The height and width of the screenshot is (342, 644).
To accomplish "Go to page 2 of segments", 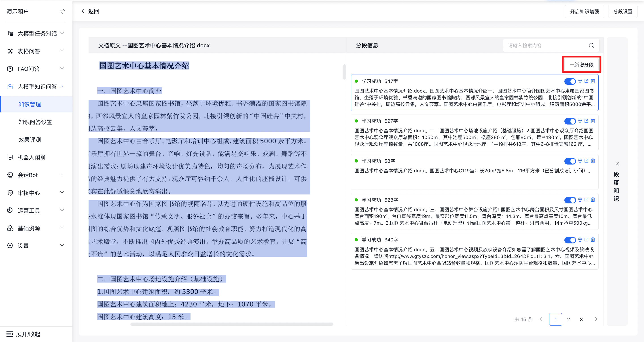I will (x=568, y=319).
